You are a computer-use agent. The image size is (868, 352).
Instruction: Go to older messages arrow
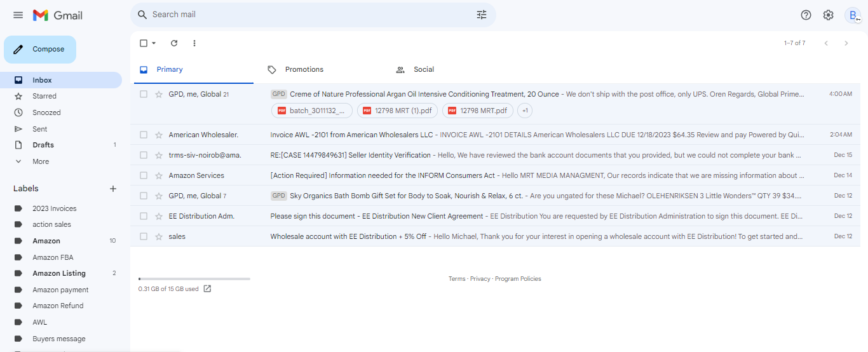coord(846,43)
